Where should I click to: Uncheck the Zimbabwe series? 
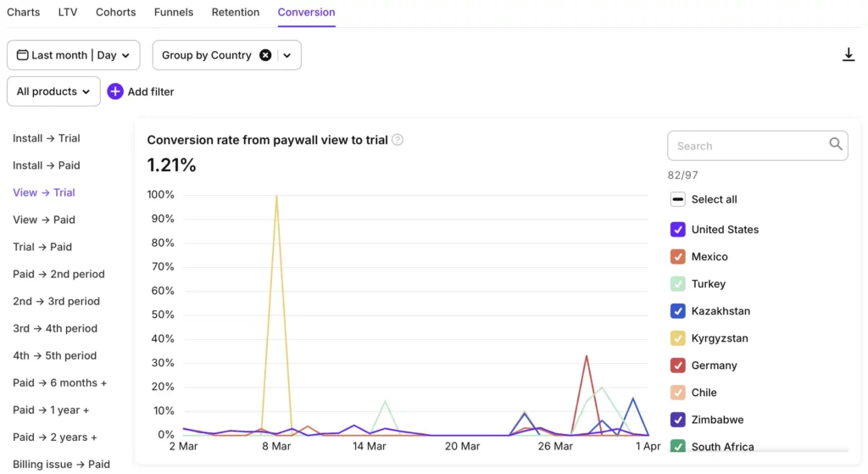click(677, 419)
